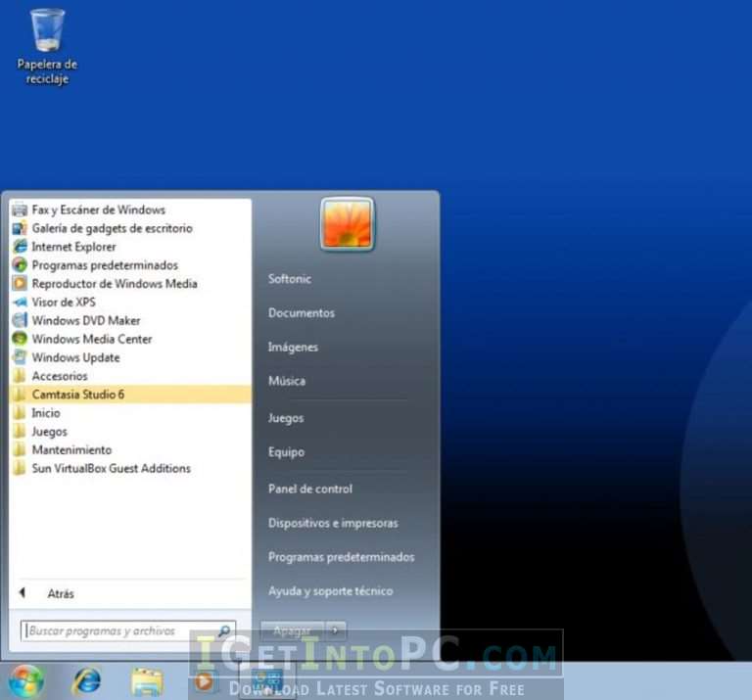Viewport: 752px width, 700px height.
Task: Click the Fax y Escáner de Windows icon
Action: click(x=20, y=210)
